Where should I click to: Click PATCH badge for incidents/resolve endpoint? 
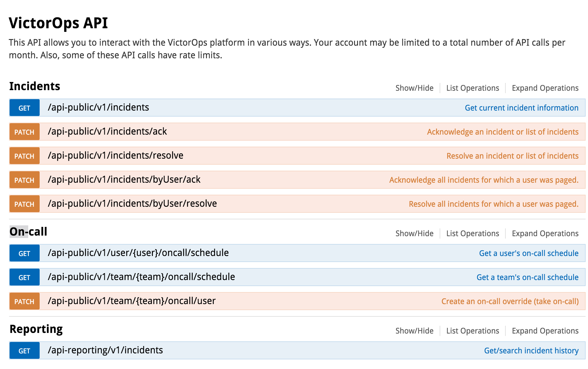pyautogui.click(x=24, y=156)
